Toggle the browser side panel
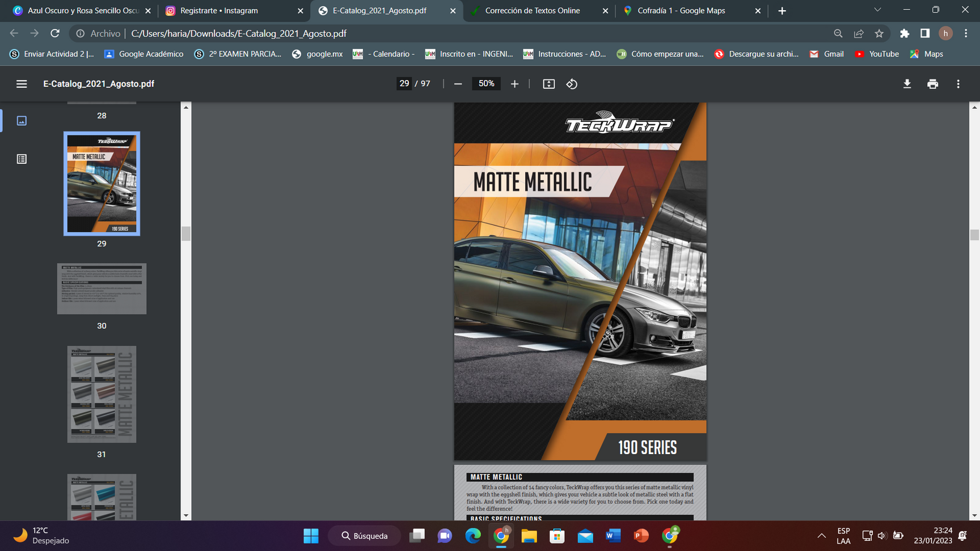This screenshot has width=980, height=551. pos(925,33)
